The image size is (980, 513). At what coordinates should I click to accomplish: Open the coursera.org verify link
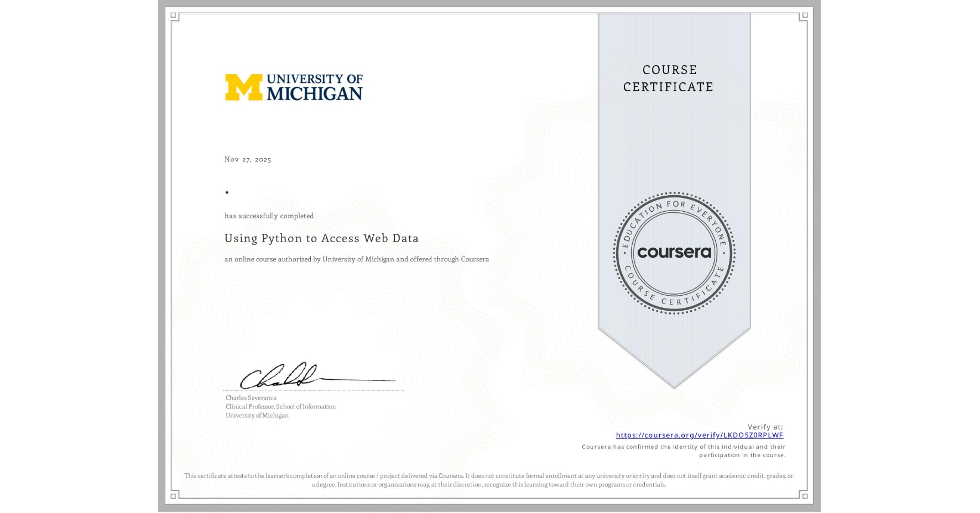pos(700,436)
